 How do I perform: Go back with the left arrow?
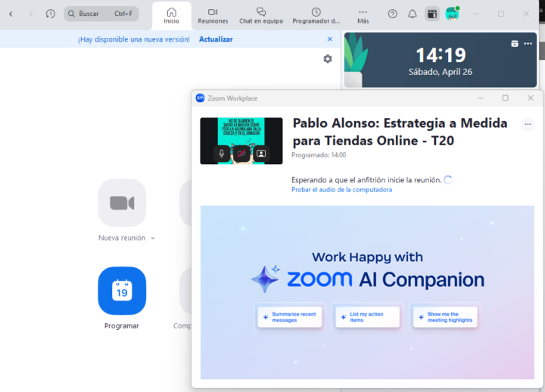coord(11,14)
